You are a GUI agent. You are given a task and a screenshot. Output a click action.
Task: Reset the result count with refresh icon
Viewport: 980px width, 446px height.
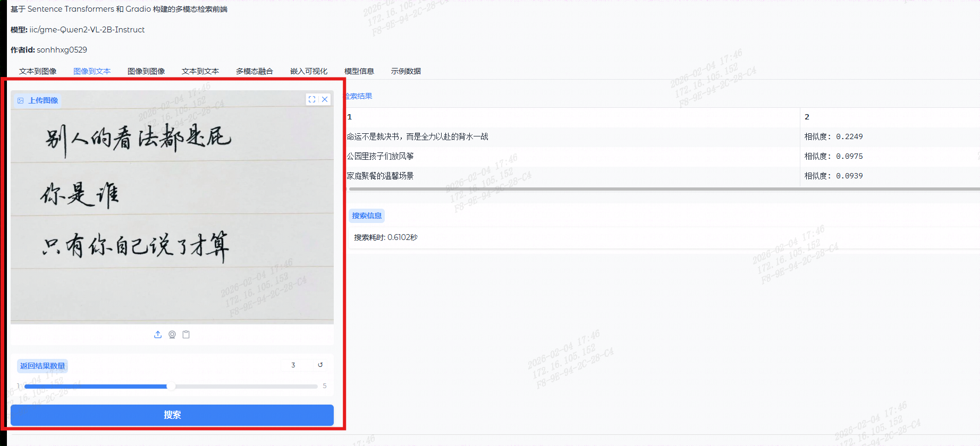coord(320,365)
